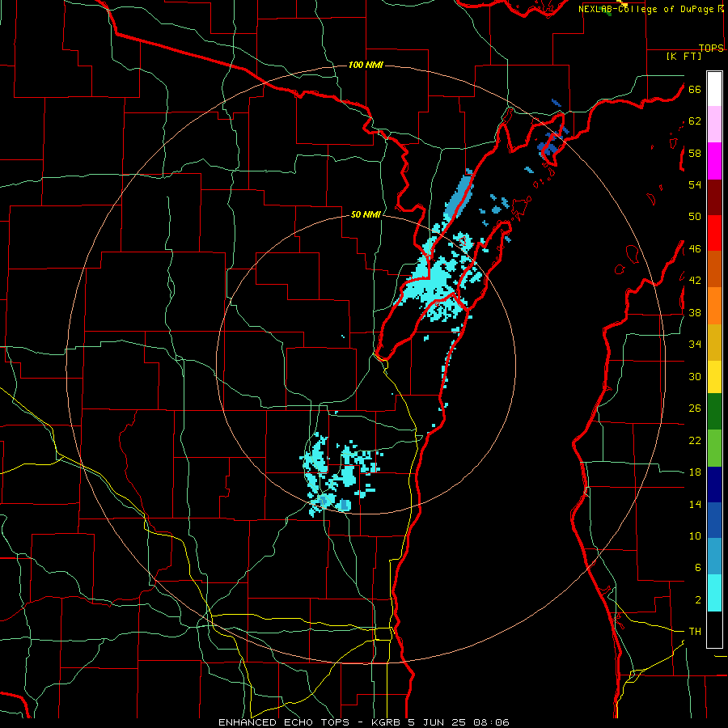Click the "5 JUN 25 08:06" timestamp
Viewport: 728px width, 728px height.
tap(459, 722)
